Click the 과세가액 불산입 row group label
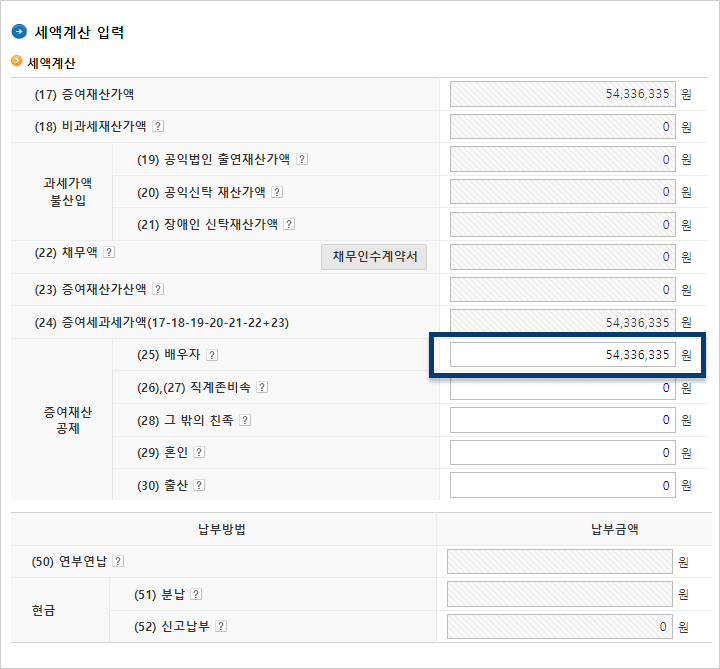The image size is (720, 669). (68, 191)
